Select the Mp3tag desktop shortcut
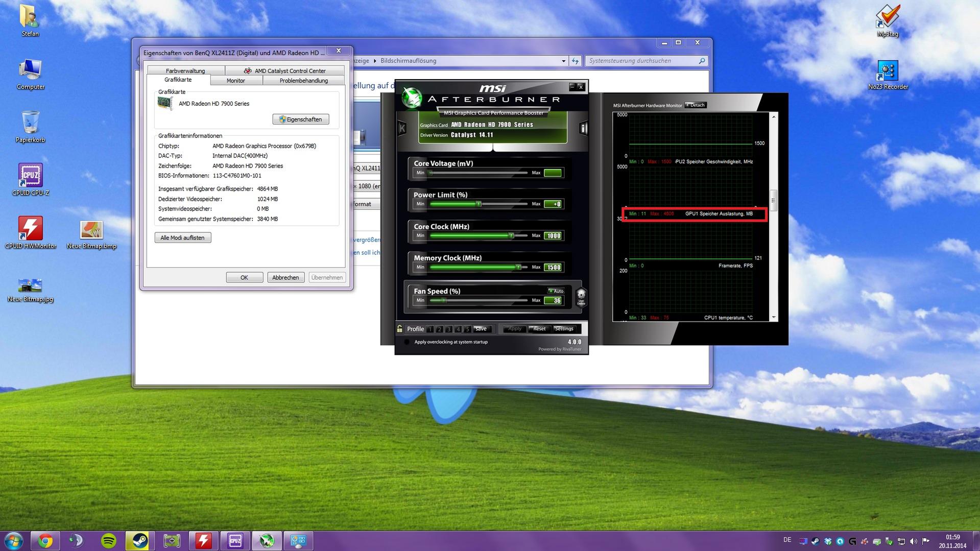This screenshot has height=551, width=980. coord(888,21)
